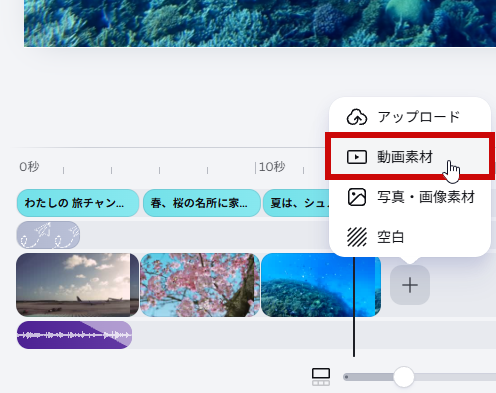Viewport: 496px width, 393px height.
Task: Click the 10秒 timeline ruler mark
Action: [x=272, y=167]
